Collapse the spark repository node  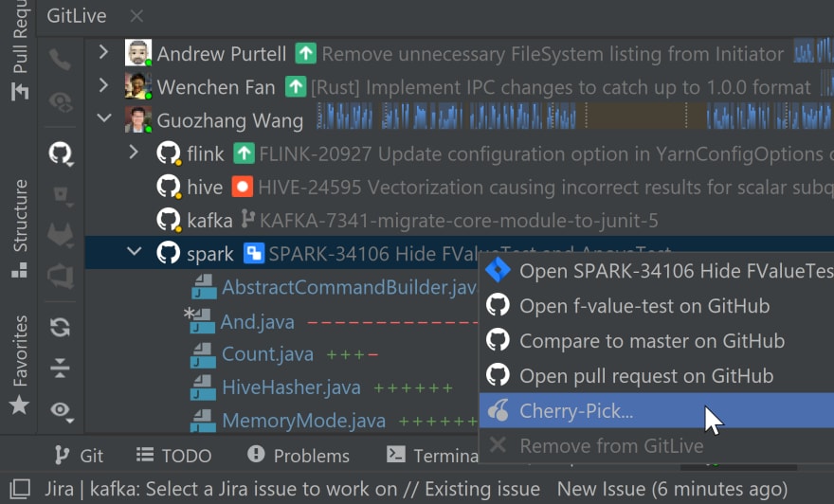pos(135,250)
